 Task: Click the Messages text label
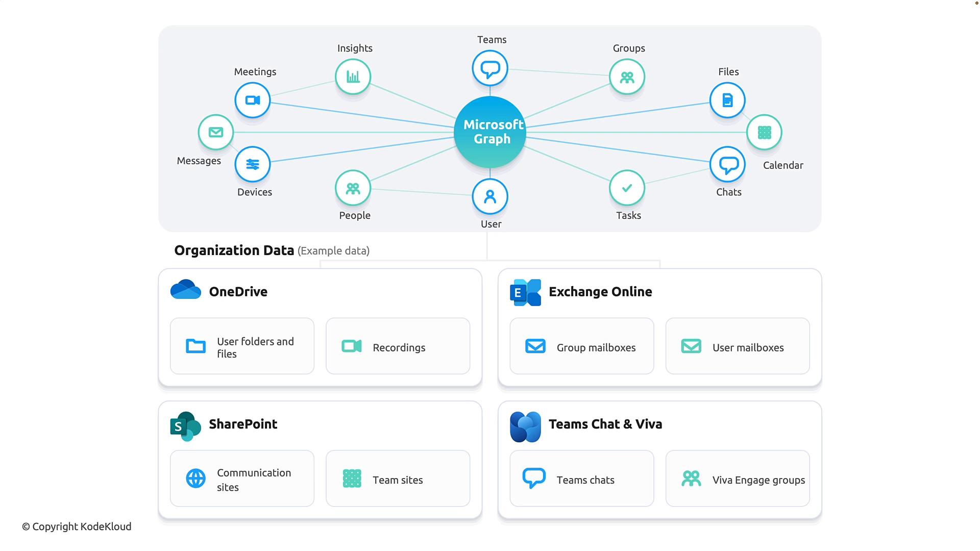(x=199, y=161)
